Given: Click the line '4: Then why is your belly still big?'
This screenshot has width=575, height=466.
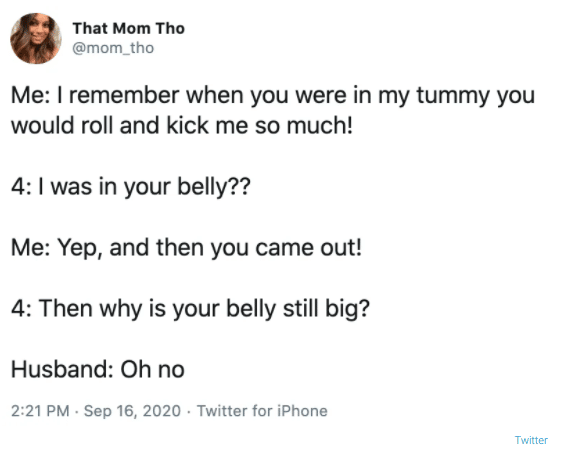Looking at the screenshot, I should [190, 309].
